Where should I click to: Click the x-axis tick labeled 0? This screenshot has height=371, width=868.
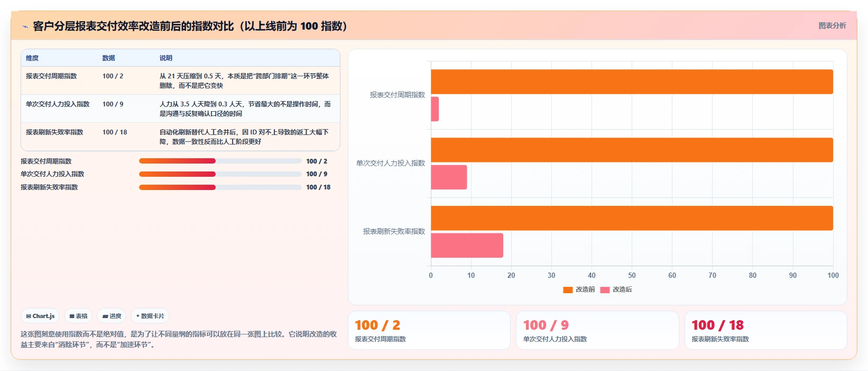pos(431,275)
